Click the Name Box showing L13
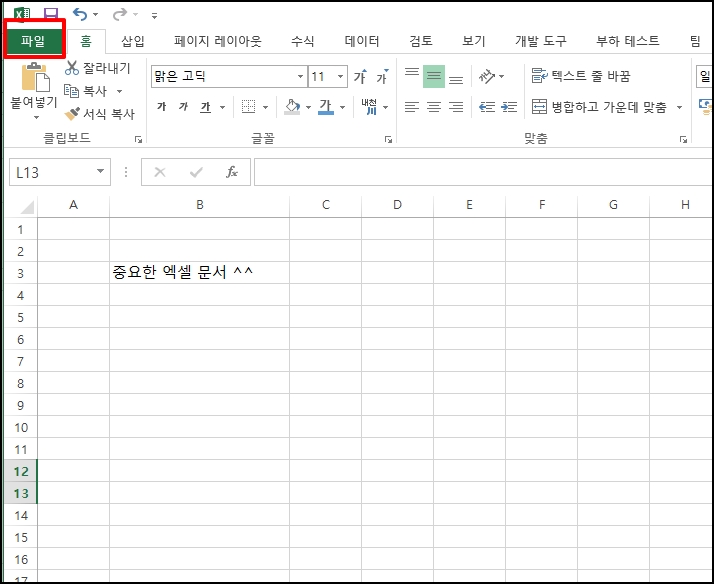 click(x=51, y=172)
